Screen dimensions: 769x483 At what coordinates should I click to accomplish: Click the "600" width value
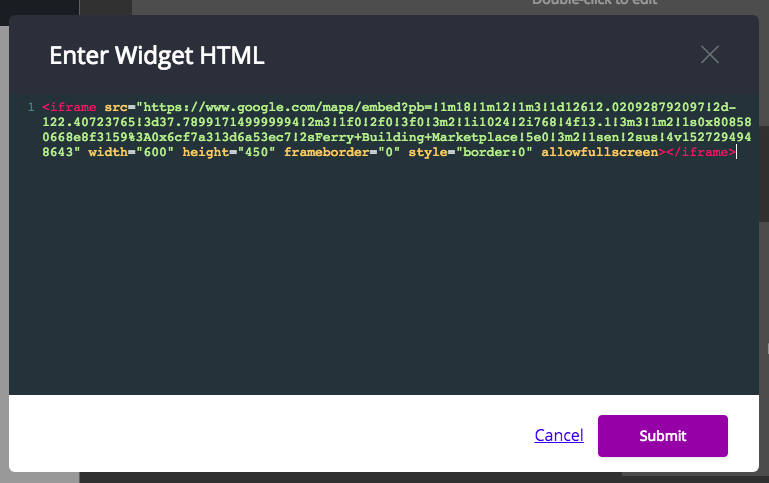[155, 152]
